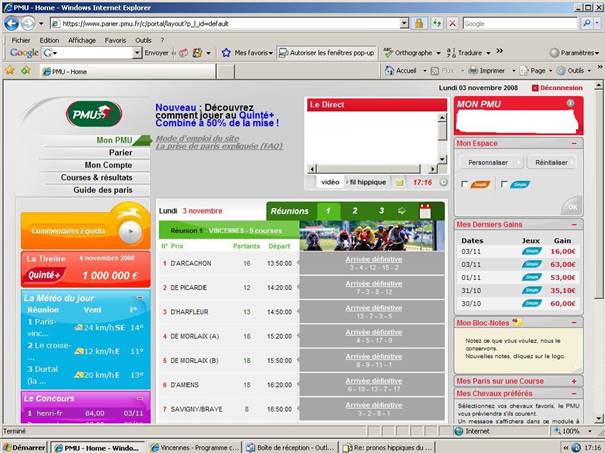Click the round icon in MON PMU header

[x=570, y=103]
